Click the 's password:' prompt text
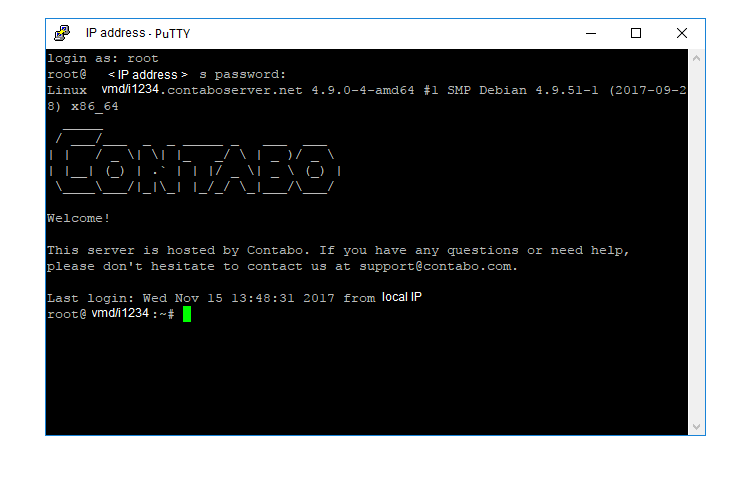This screenshot has height=489, width=747. tap(242, 75)
